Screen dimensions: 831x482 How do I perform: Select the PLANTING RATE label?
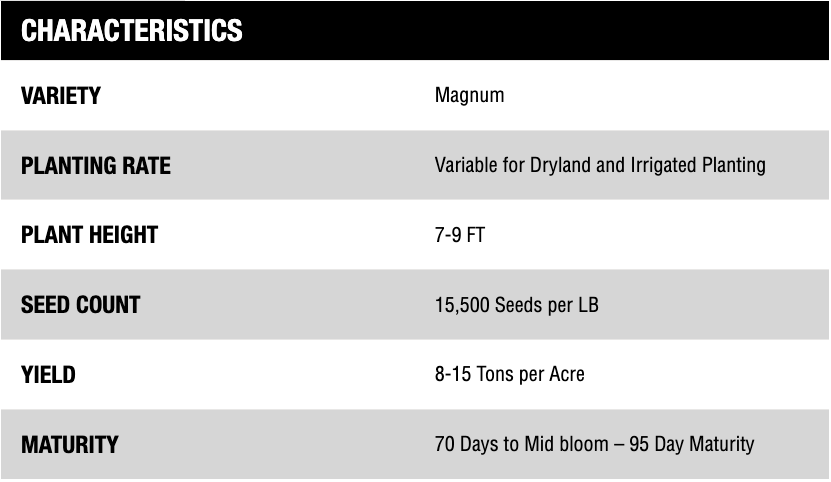96,165
